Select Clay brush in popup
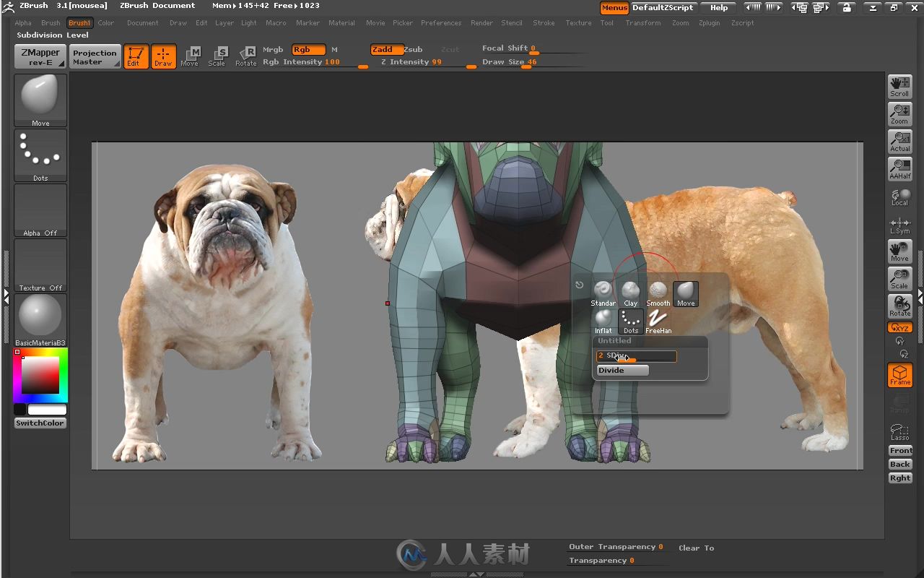This screenshot has height=578, width=924. (x=631, y=294)
